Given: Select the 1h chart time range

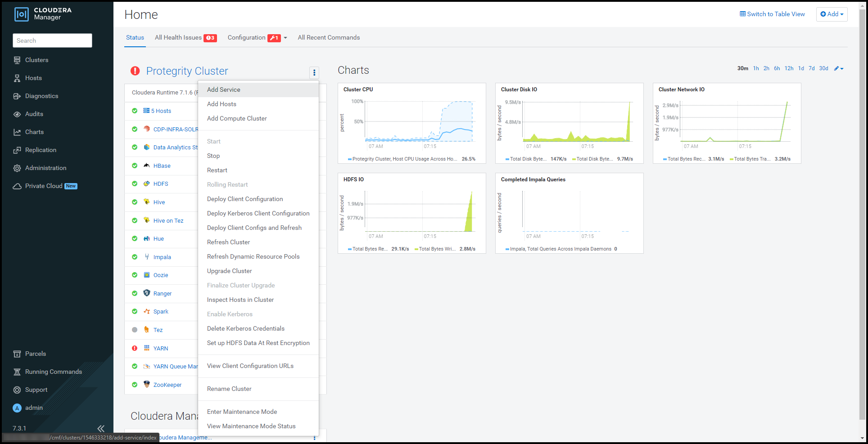Looking at the screenshot, I should point(756,68).
